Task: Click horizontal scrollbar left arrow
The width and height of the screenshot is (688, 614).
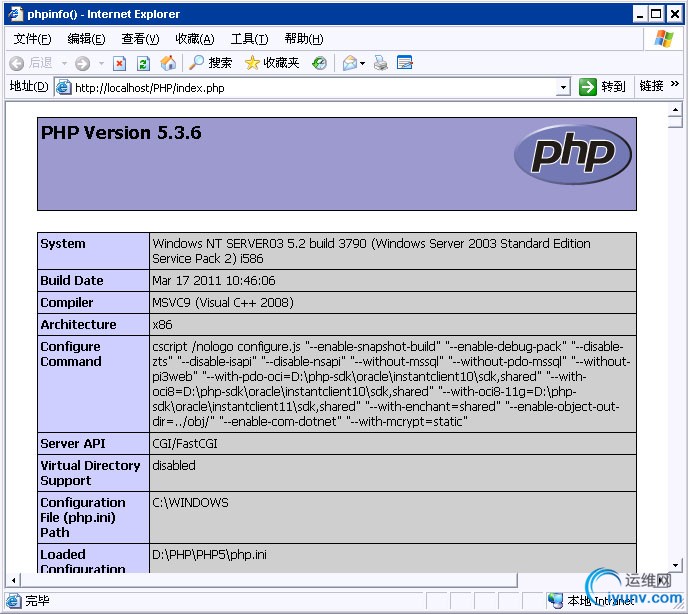Action: coord(14,580)
